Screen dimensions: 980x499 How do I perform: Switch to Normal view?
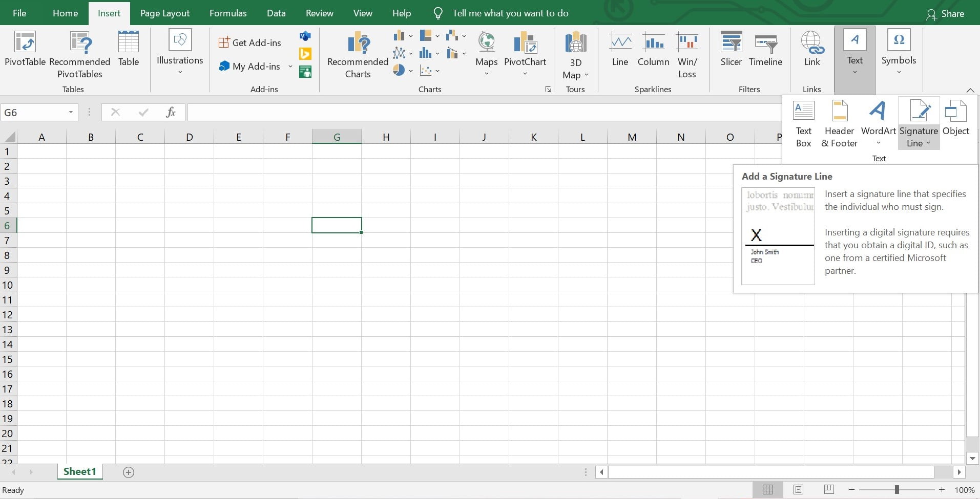[x=767, y=490]
